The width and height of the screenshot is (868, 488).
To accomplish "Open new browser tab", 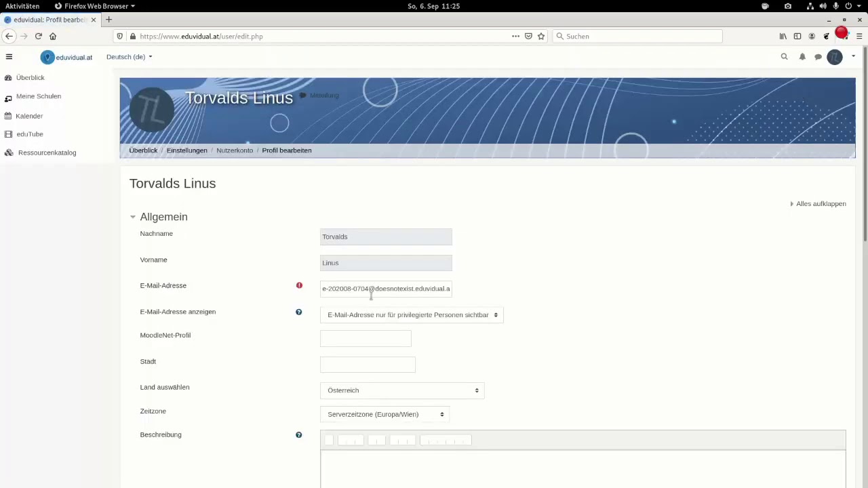I will click(108, 20).
